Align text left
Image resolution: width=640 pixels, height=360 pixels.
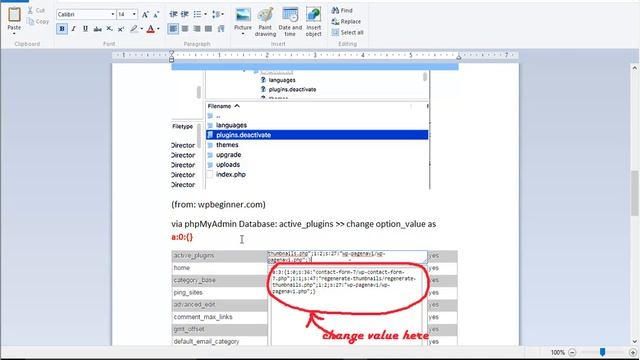(x=173, y=29)
